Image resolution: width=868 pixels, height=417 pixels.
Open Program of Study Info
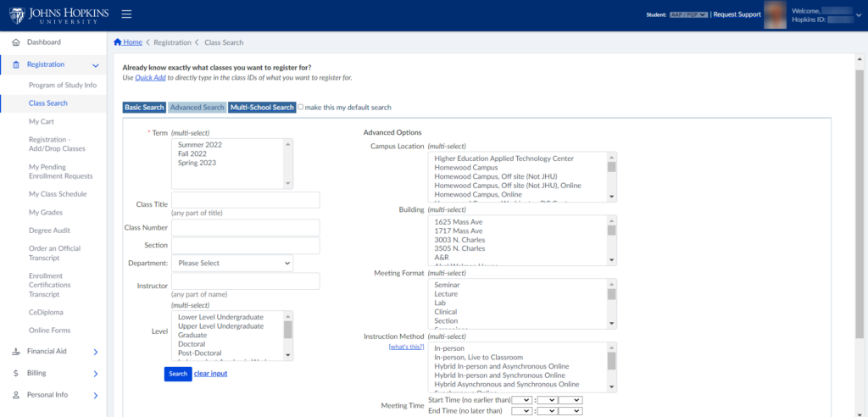pos(63,86)
